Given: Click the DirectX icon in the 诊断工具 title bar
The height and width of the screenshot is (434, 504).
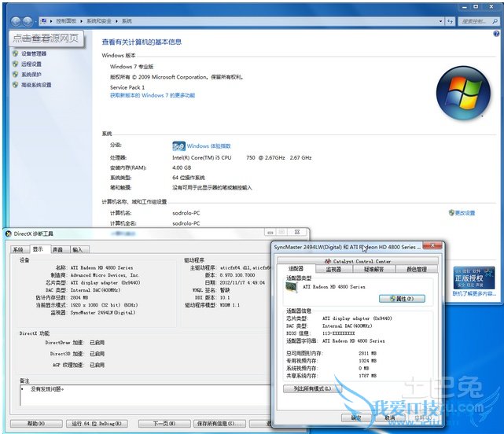Looking at the screenshot, I should click(9, 234).
